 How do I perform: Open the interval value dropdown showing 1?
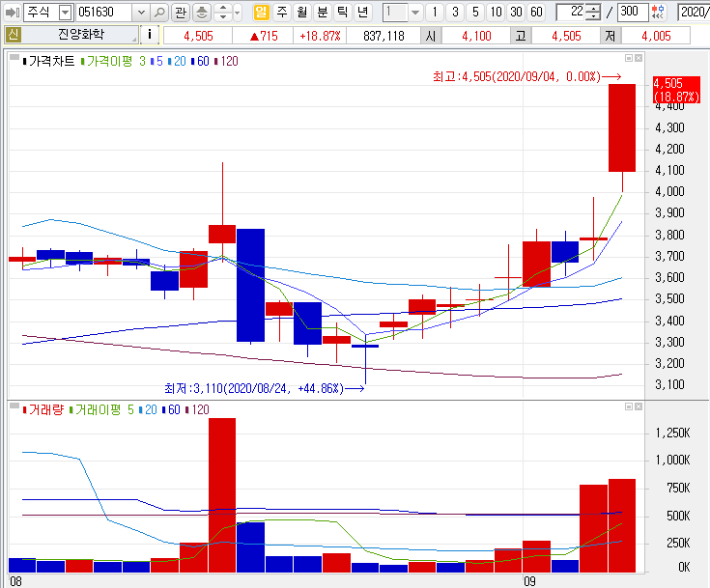coord(415,13)
